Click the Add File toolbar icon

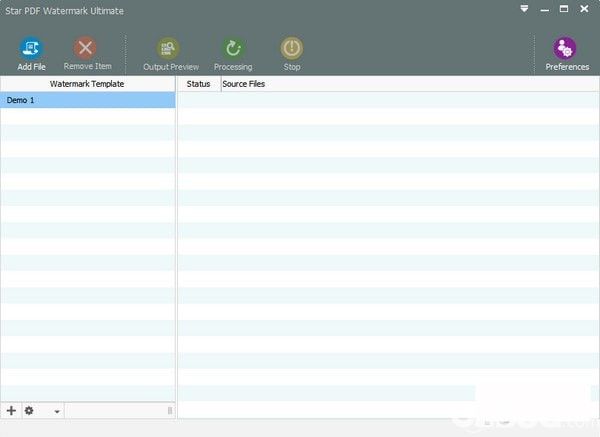point(31,48)
